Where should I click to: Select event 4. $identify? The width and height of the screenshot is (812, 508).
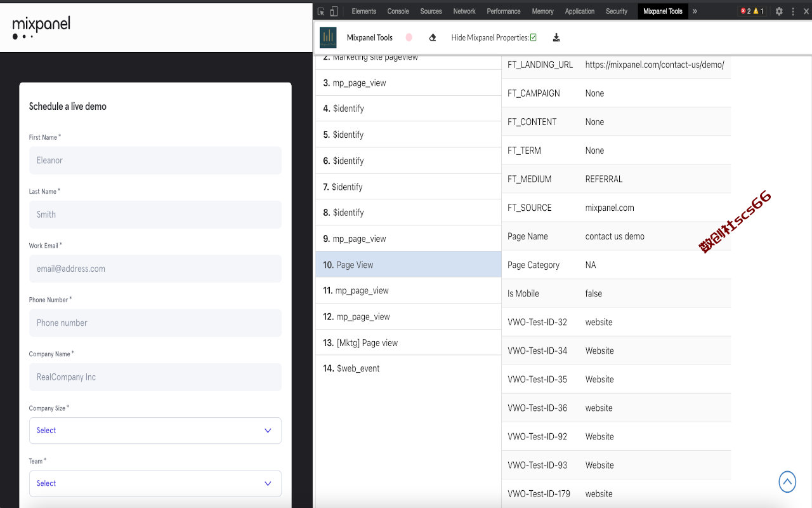[409, 109]
